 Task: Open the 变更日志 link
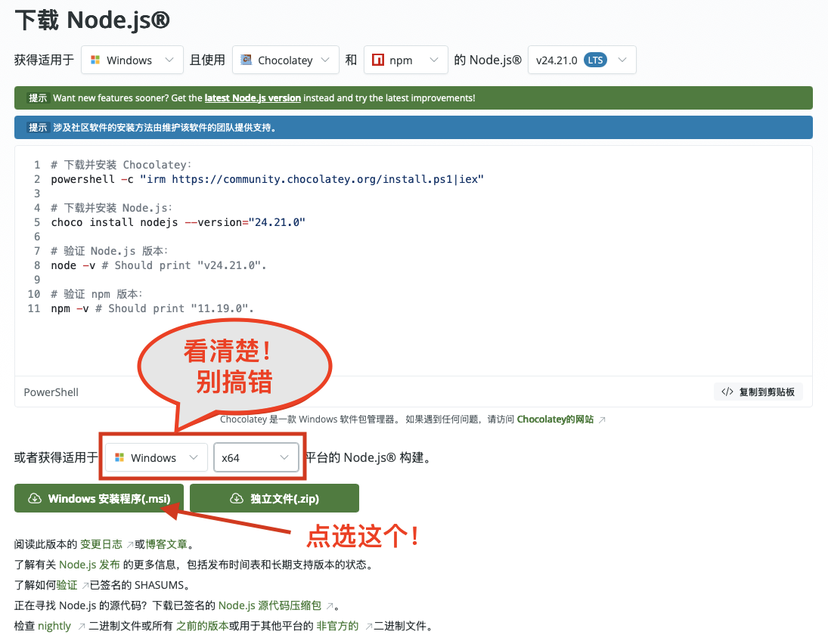[101, 544]
